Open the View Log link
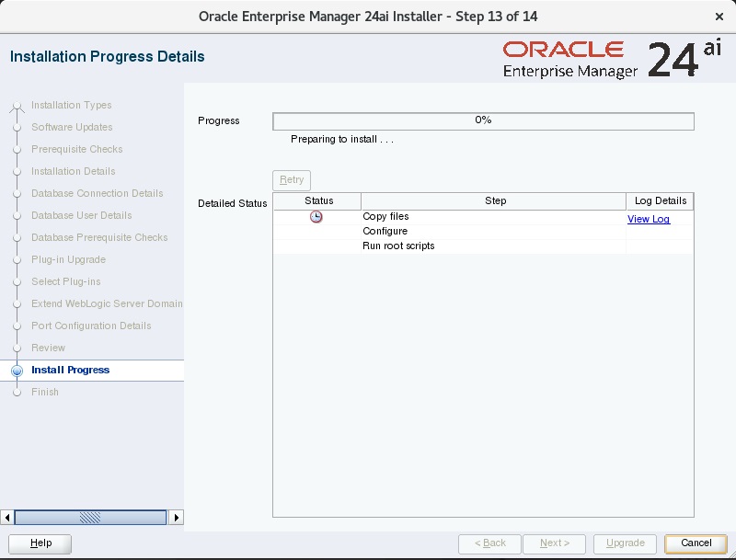This screenshot has height=560, width=736. 649,219
